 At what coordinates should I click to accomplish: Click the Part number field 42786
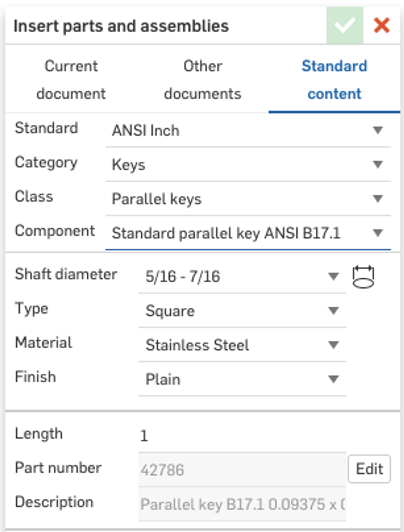click(242, 470)
